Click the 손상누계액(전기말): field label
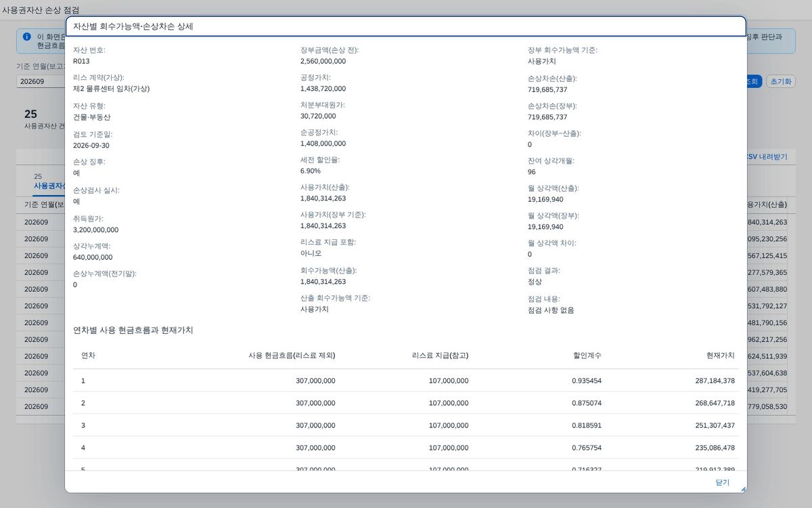The image size is (812, 508). tap(105, 274)
